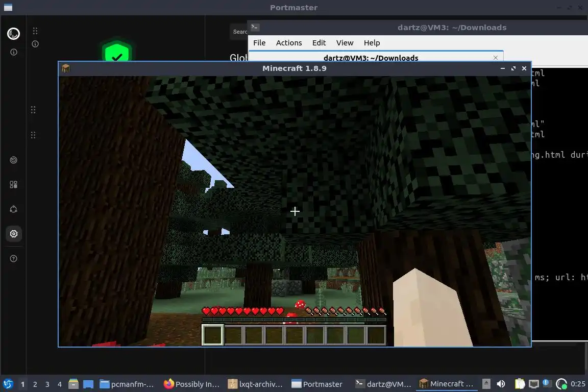Screen dimensions: 588x392
Task: Open the volume control tray icon
Action: pos(501,384)
